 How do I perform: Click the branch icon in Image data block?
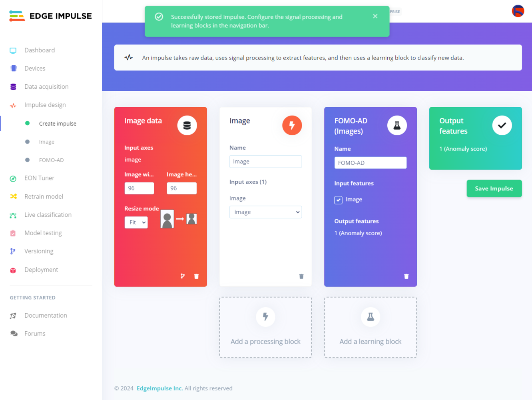point(183,276)
